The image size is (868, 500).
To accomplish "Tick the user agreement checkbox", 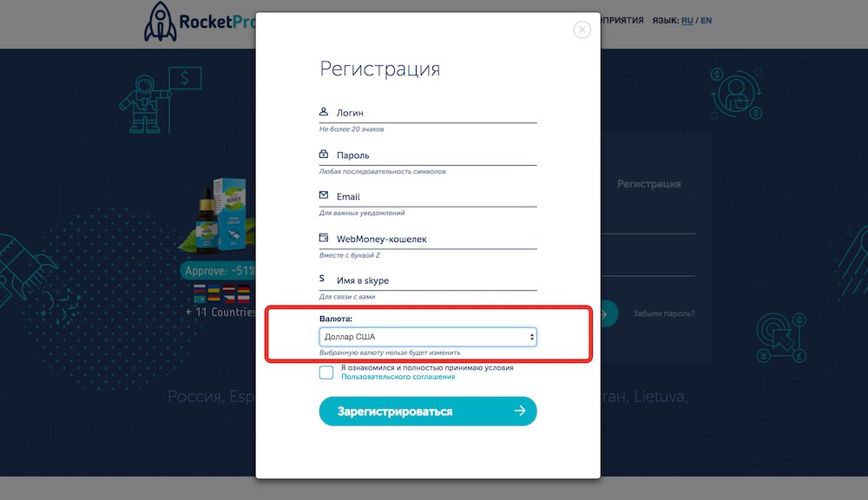I will click(x=326, y=372).
